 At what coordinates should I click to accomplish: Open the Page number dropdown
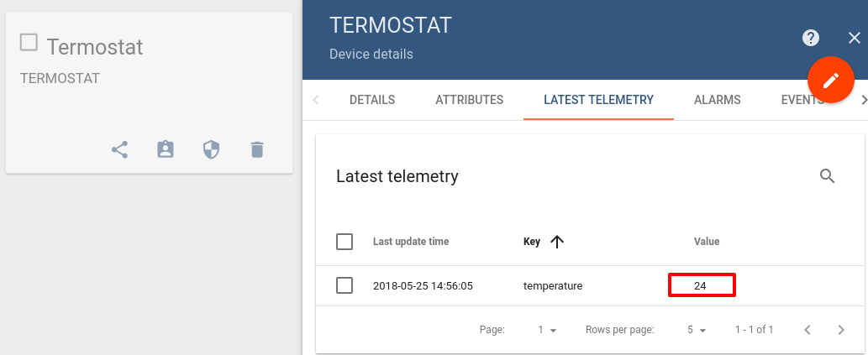coord(547,330)
